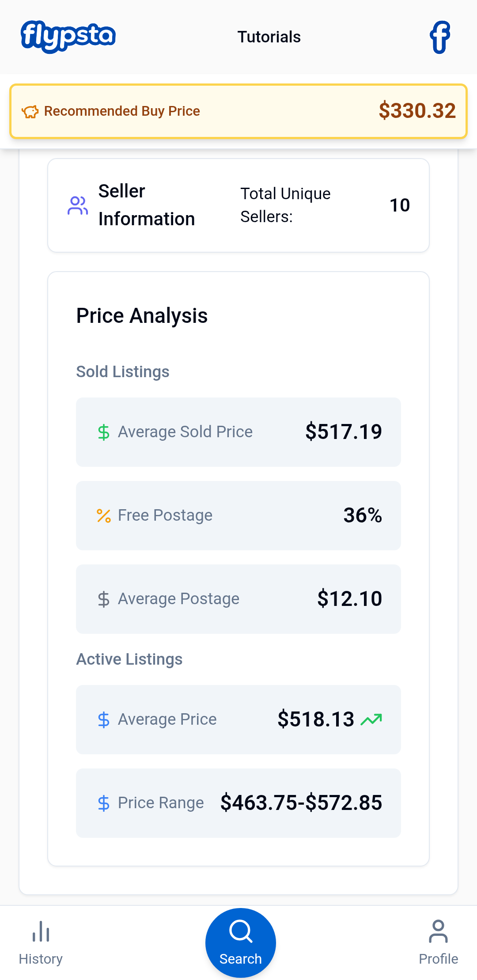Screen dimensions: 477x980
Task: Select the Seller Information people icon
Action: point(78,205)
